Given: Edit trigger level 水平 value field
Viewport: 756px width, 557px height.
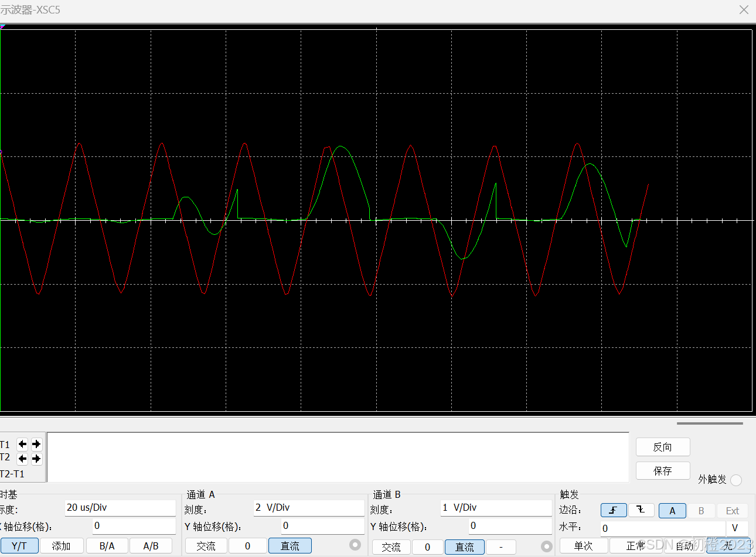Looking at the screenshot, I should tap(663, 528).
